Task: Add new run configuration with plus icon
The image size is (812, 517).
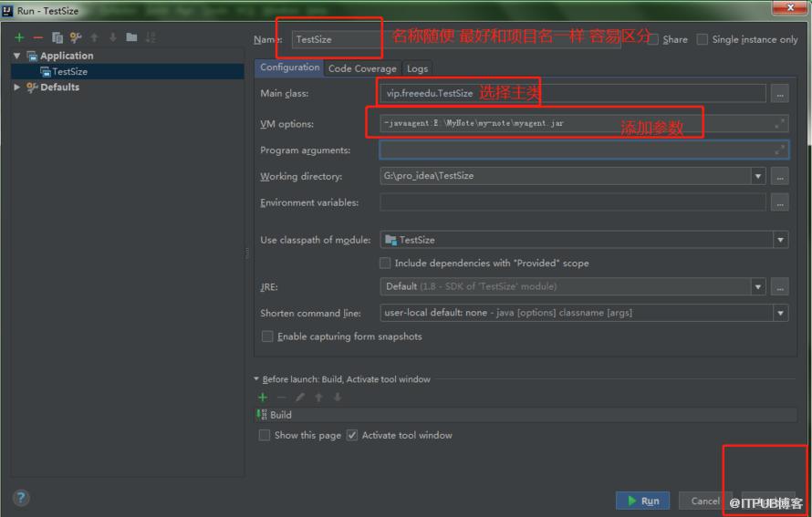Action: pos(20,37)
